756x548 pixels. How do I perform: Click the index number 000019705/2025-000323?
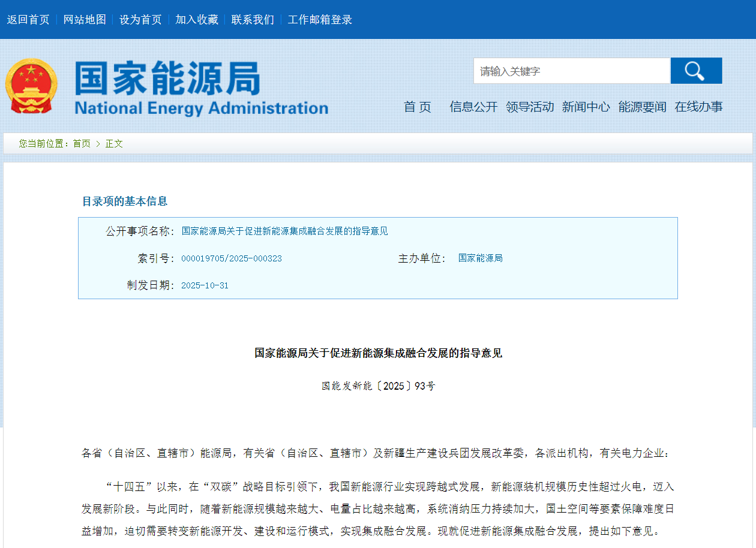(232, 258)
